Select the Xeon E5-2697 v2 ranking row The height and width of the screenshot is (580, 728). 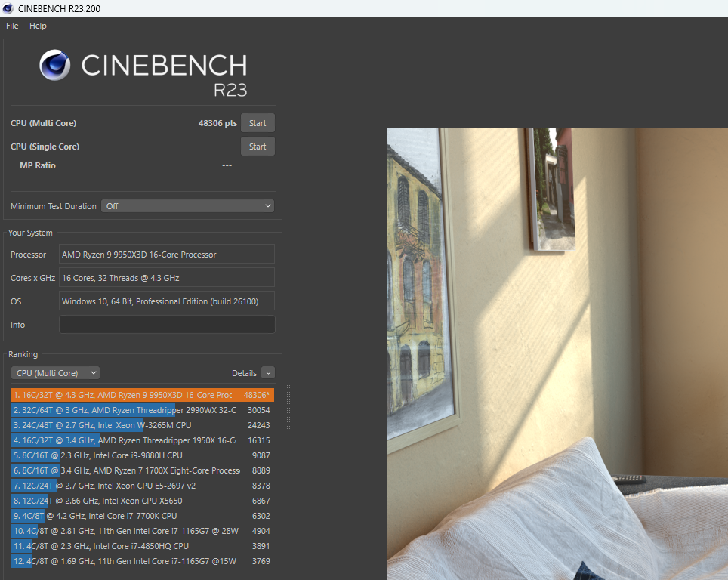coord(142,486)
